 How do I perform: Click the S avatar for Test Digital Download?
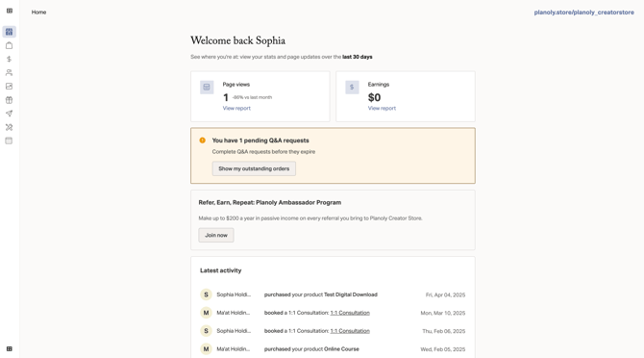[207, 294]
